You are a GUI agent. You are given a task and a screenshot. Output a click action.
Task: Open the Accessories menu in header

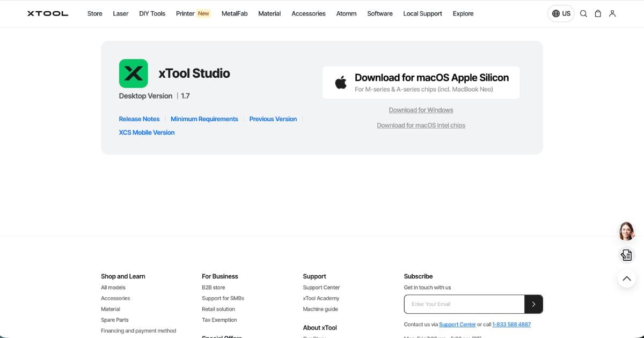[309, 13]
